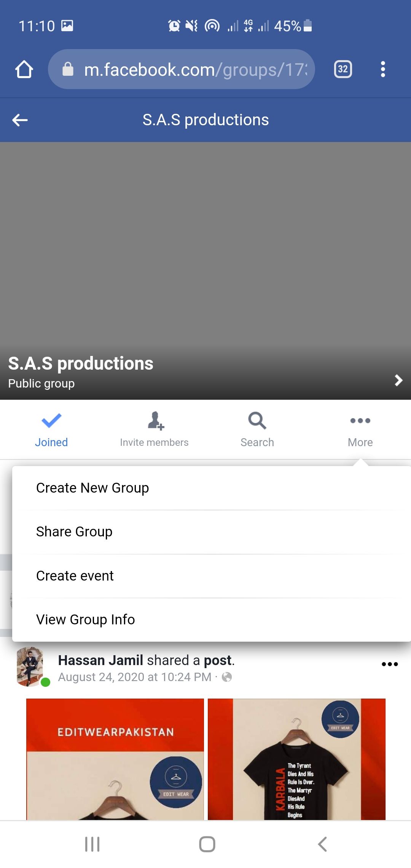Expand group details with the chevron arrow
The height and width of the screenshot is (868, 411).
pyautogui.click(x=398, y=380)
